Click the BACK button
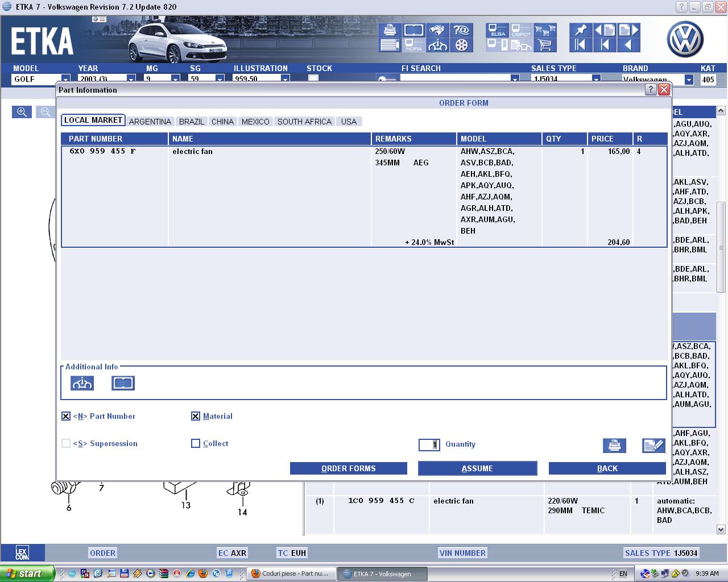This screenshot has height=582, width=728. point(607,468)
